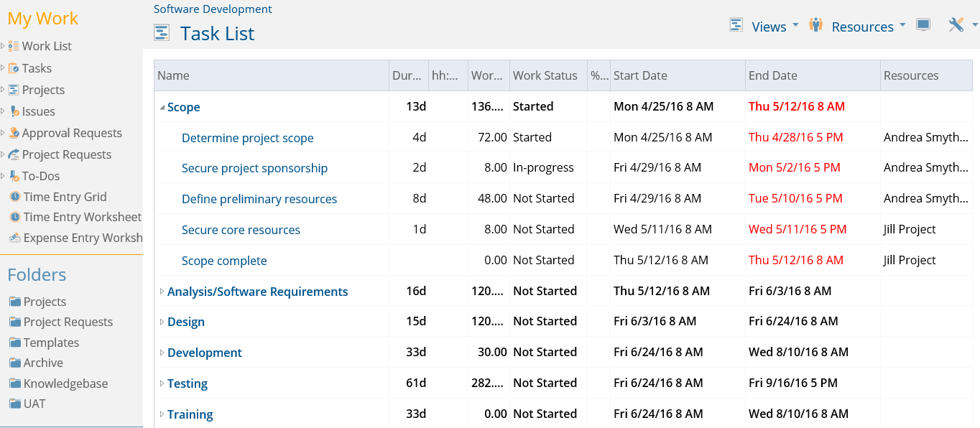Click the Task List Gantt icon
980x428 pixels.
coord(162,33)
